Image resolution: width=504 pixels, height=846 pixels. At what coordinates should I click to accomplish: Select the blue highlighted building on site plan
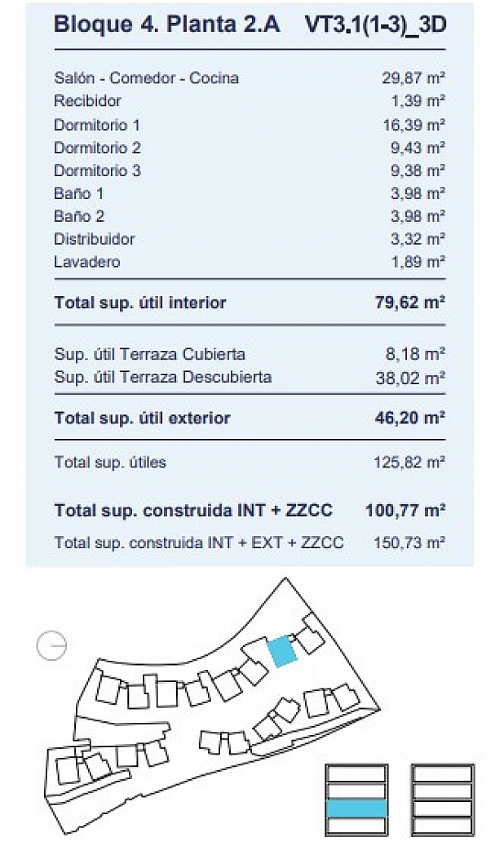tap(282, 651)
